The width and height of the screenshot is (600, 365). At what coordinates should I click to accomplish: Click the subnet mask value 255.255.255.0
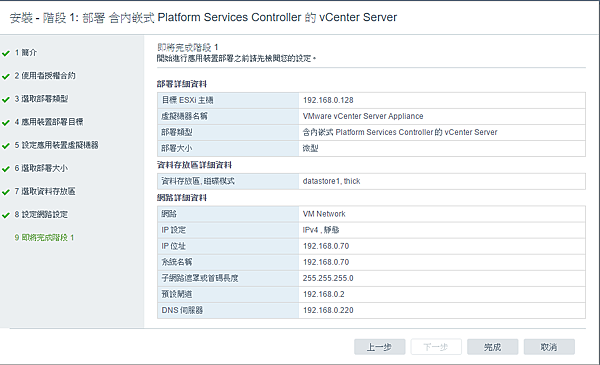tap(328, 278)
